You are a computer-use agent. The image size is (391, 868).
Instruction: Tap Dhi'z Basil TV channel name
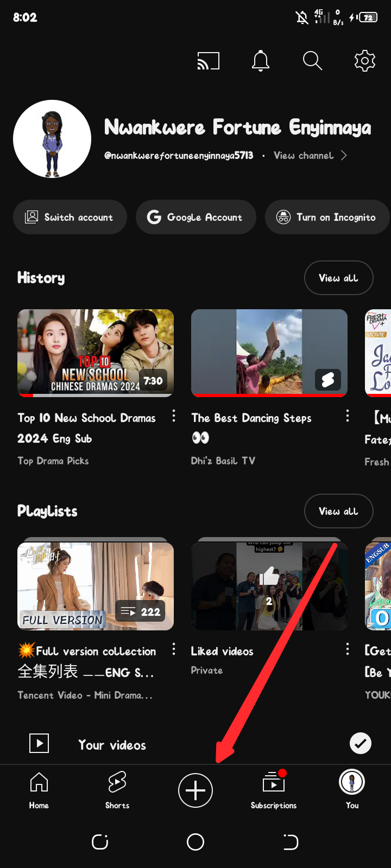pyautogui.click(x=223, y=461)
